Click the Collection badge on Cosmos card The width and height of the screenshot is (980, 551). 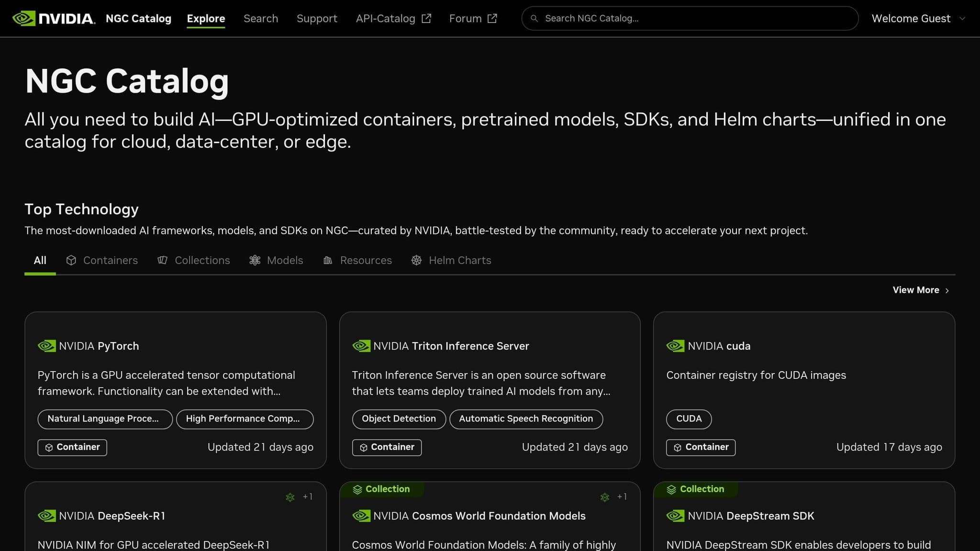[381, 489]
